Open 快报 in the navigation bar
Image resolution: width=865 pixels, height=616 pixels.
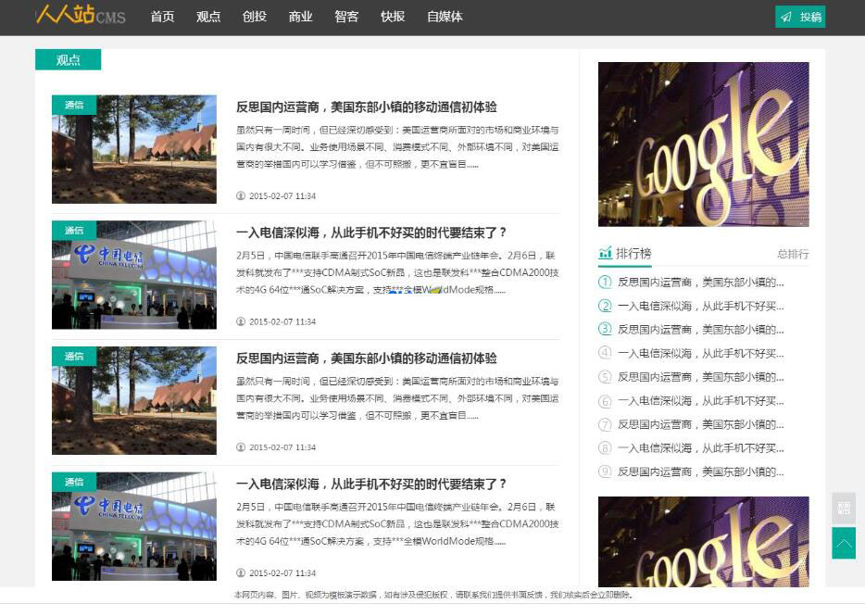393,17
